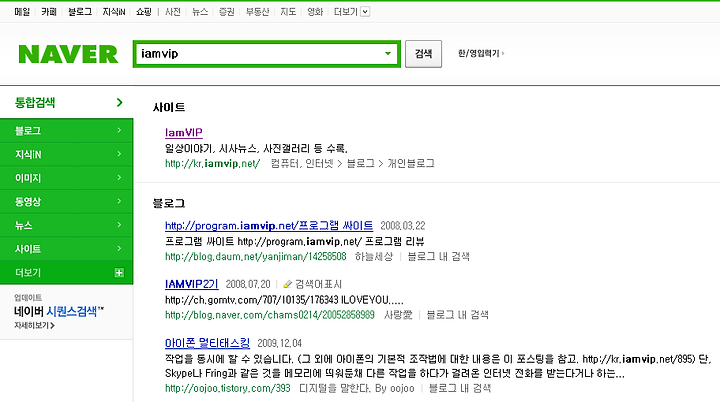The image size is (720, 402).
Task: Open the 컴퓨터, 인터넷 category link
Action: click(302, 164)
